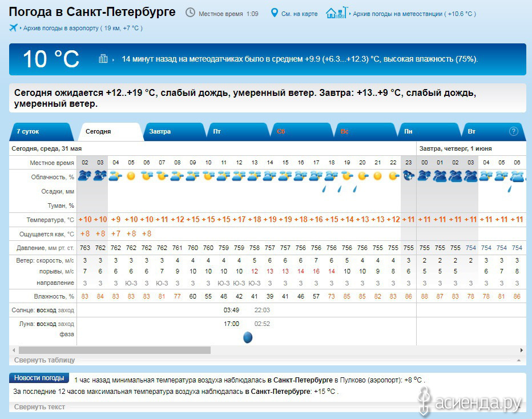Click the Ощущается как, °C row label
This screenshot has width=532, height=419.
[x=46, y=234]
